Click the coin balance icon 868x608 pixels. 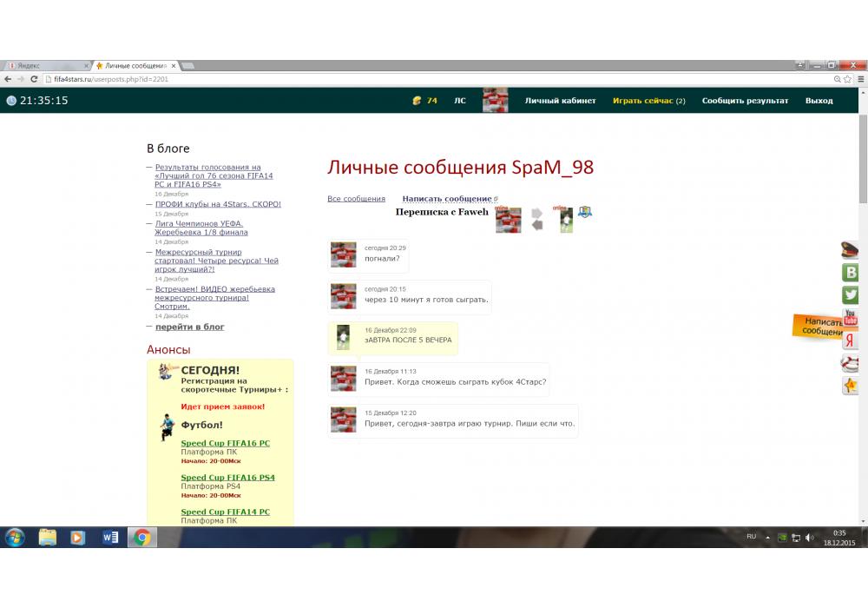point(417,100)
